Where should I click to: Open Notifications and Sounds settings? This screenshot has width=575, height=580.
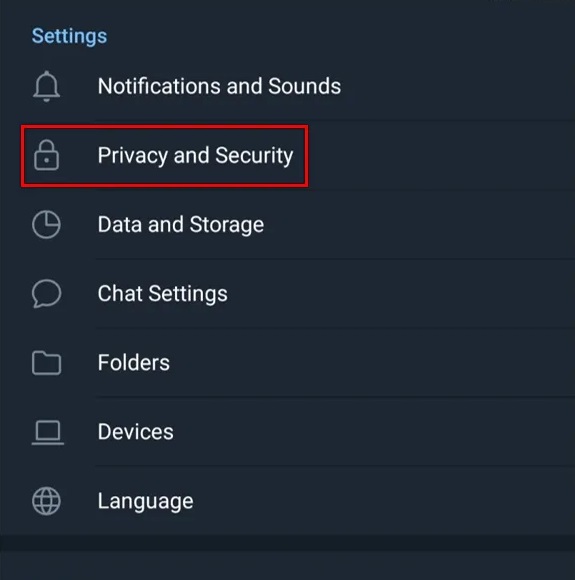[219, 86]
